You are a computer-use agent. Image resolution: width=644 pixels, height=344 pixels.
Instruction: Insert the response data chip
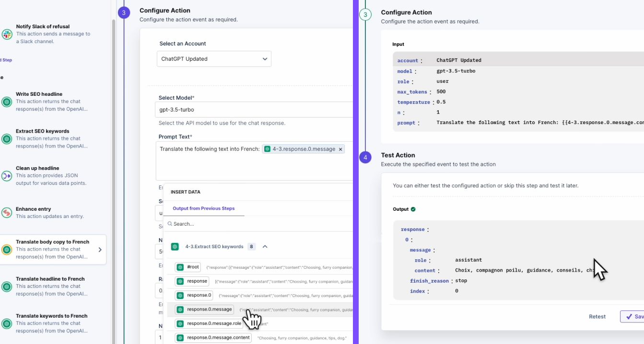click(192, 281)
